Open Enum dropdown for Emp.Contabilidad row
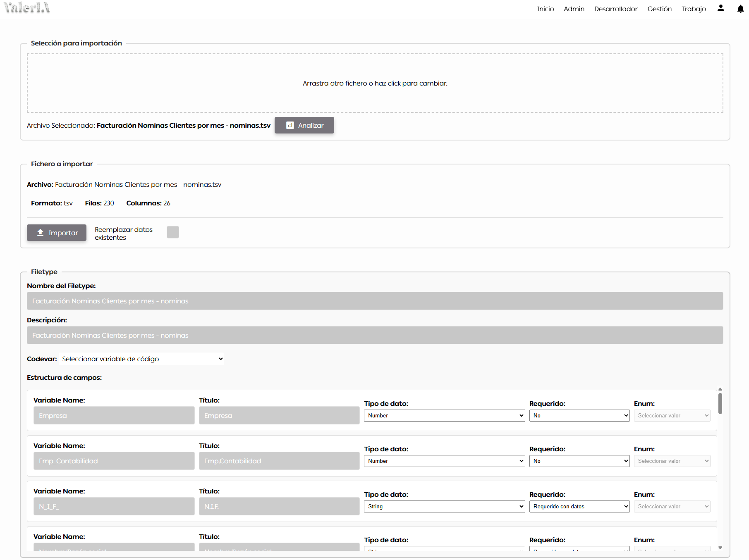 [672, 461]
